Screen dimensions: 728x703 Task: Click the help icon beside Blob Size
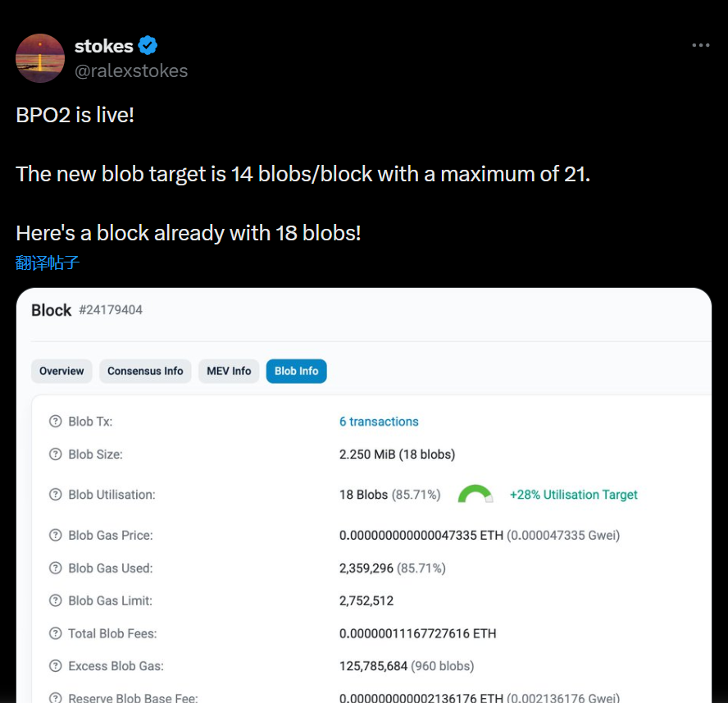click(x=56, y=454)
